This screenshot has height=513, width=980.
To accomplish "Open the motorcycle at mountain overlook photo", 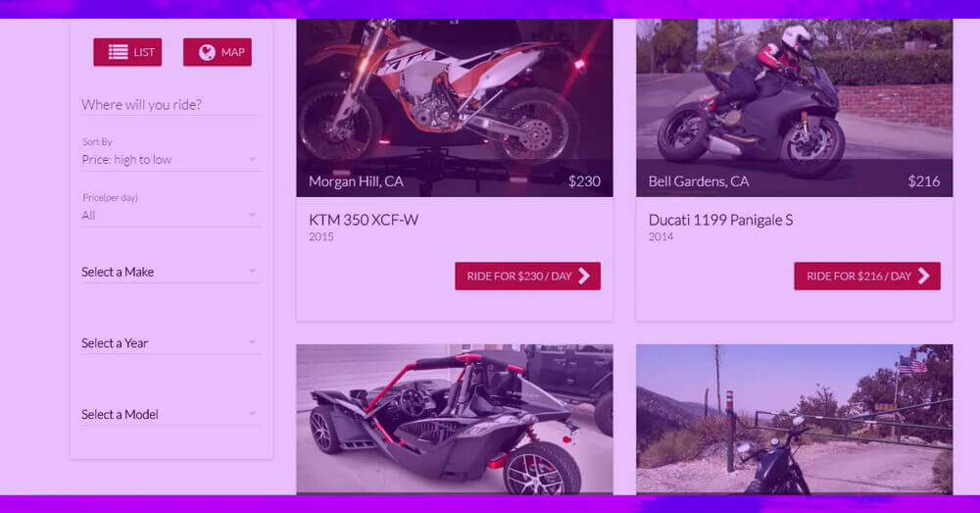I will click(795, 419).
